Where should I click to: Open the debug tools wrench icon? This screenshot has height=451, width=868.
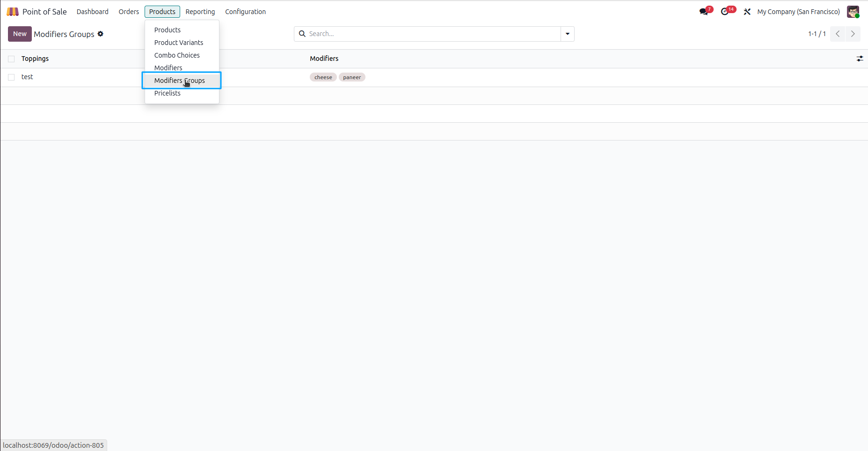tap(747, 12)
